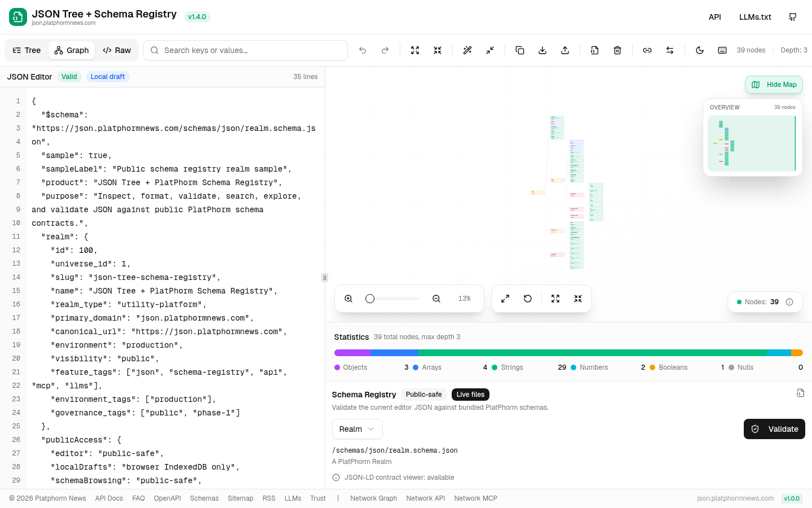Click the green Valid badge in the editor header

pyautogui.click(x=69, y=77)
